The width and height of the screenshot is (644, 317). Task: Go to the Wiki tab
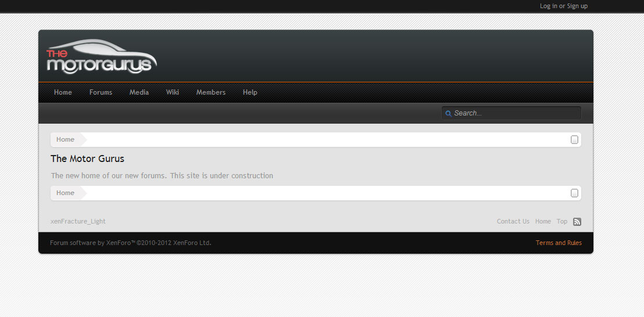click(x=173, y=92)
